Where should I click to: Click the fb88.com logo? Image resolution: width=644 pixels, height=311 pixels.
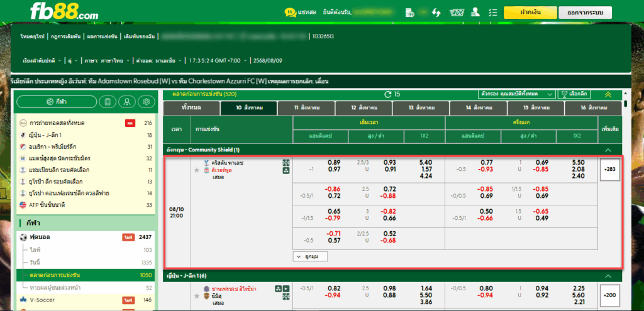pos(64,12)
